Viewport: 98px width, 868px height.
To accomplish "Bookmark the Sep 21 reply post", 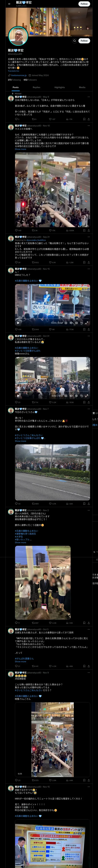I will (84, 262).
